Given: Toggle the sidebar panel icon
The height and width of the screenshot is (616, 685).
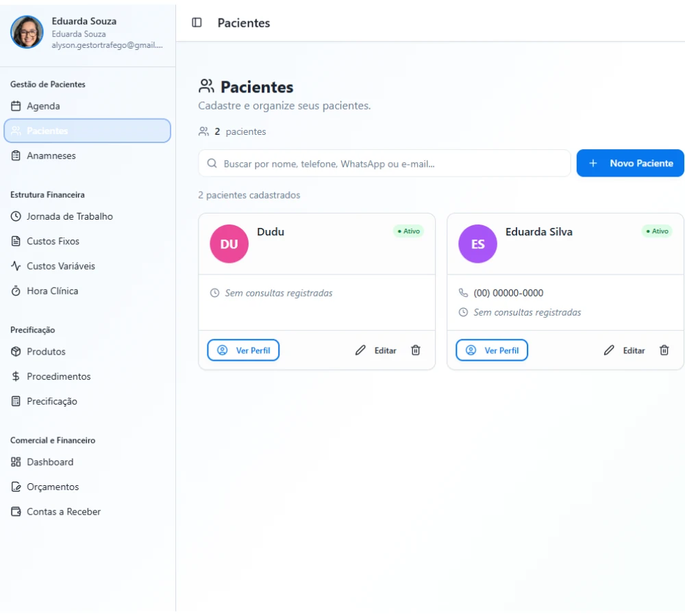Looking at the screenshot, I should [197, 23].
